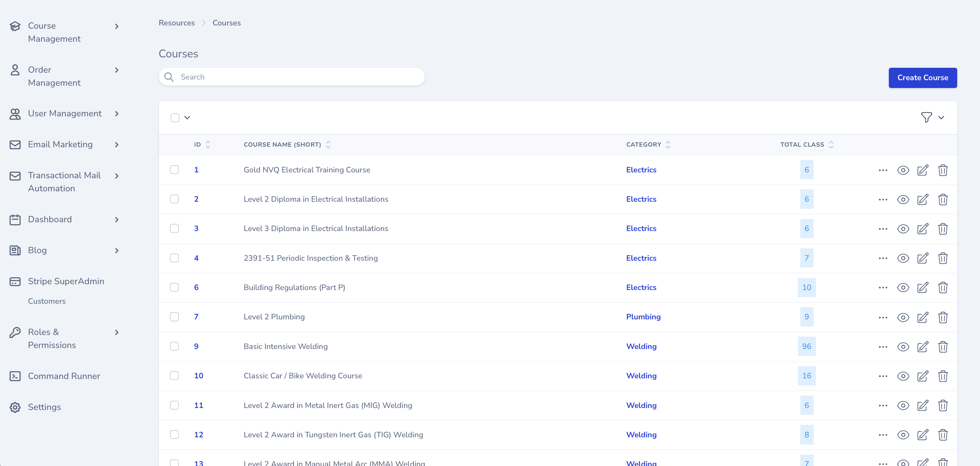Delete the Level 2 Plumbing course
Screen dimensions: 980x466
coord(942,317)
